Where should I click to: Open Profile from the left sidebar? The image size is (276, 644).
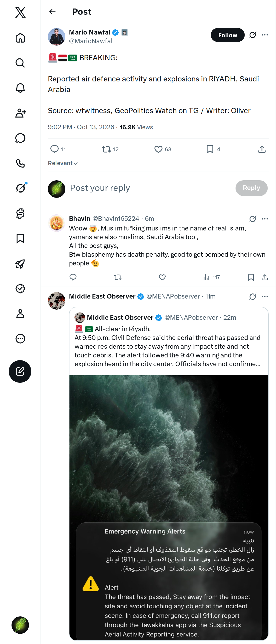point(20,313)
